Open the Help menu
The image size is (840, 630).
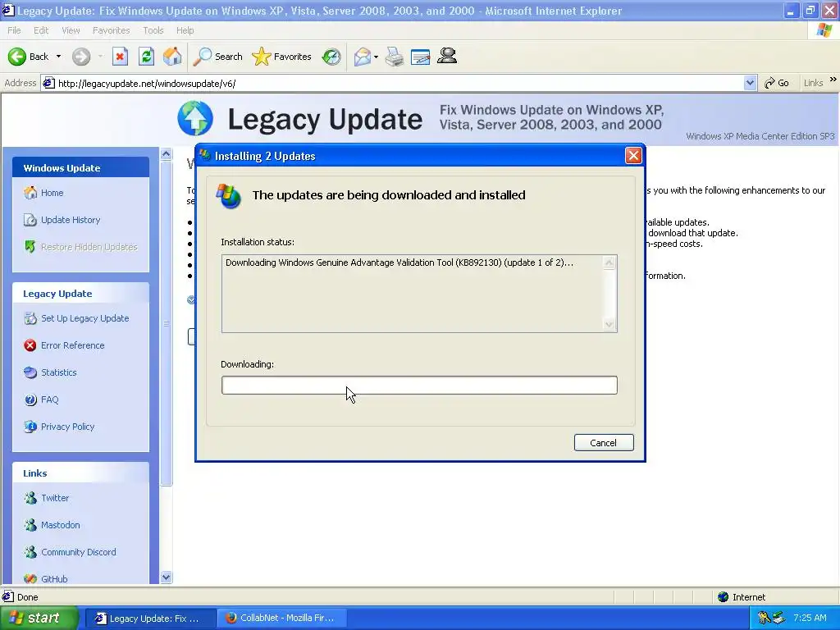pos(185,30)
